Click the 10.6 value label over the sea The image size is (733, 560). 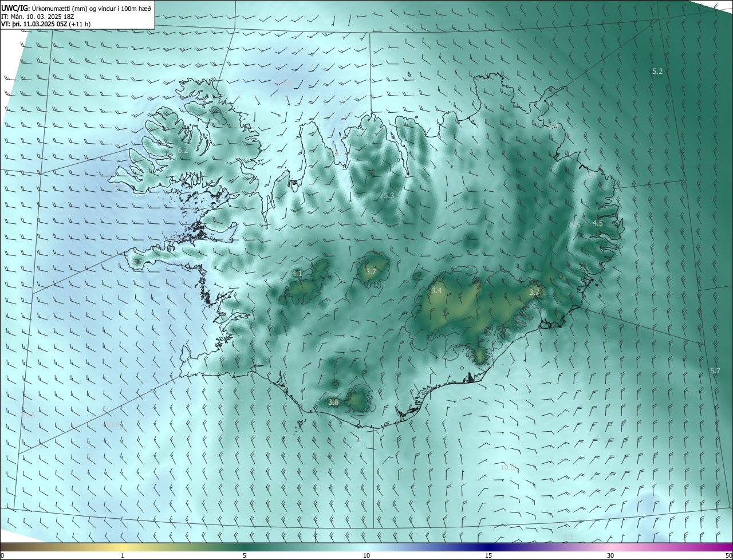[x=112, y=424]
